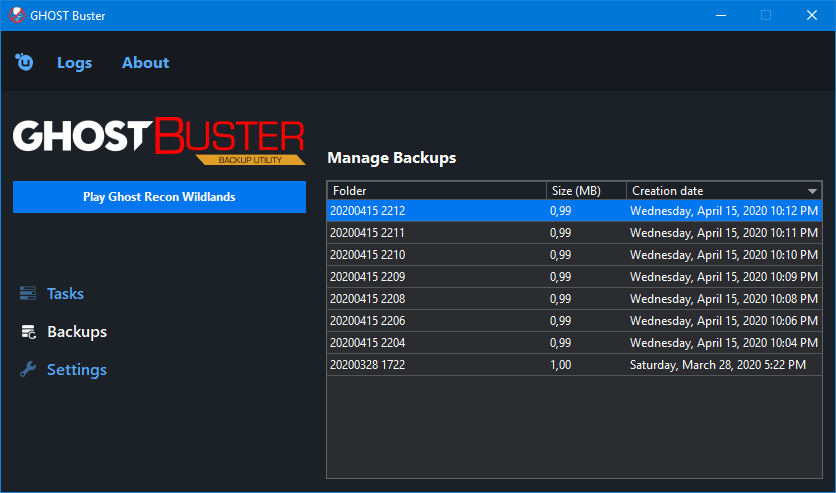Open the Settings section
The image size is (836, 493).
[77, 370]
